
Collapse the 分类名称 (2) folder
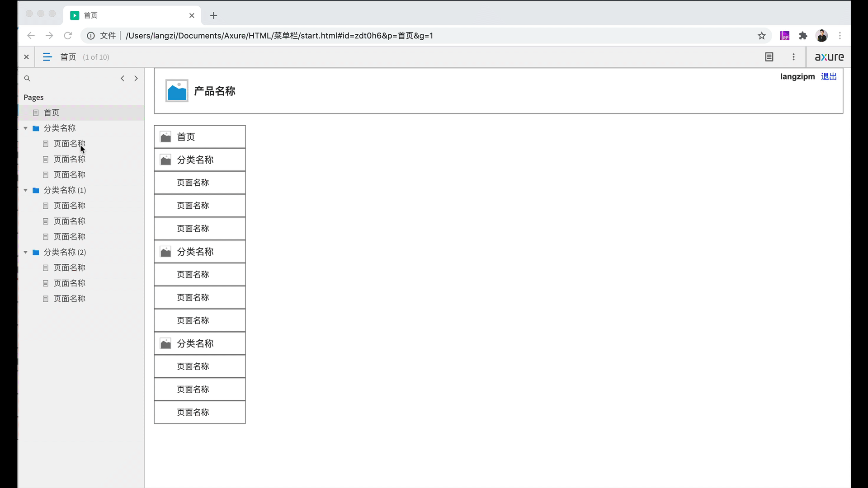26,252
